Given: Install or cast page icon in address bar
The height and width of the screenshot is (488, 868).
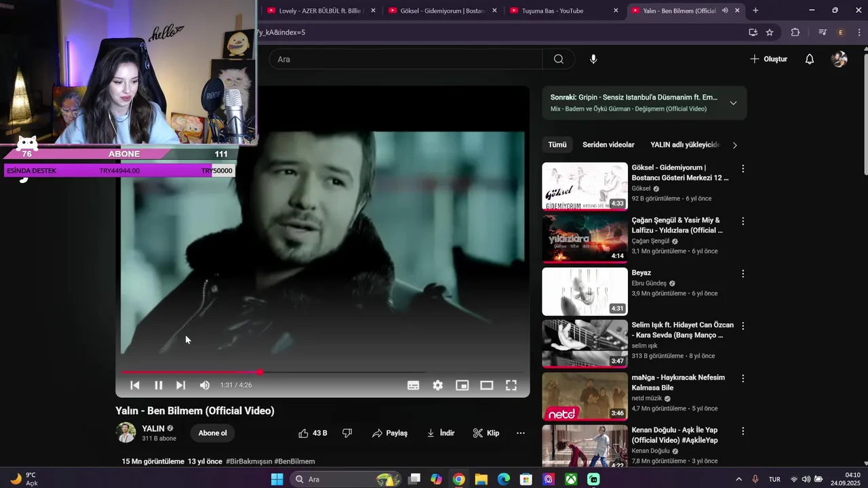Looking at the screenshot, I should point(753,33).
